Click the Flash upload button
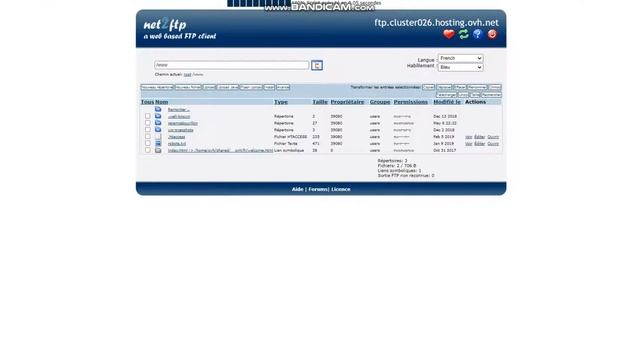Screen dimensions: 640x360 pyautogui.click(x=251, y=87)
